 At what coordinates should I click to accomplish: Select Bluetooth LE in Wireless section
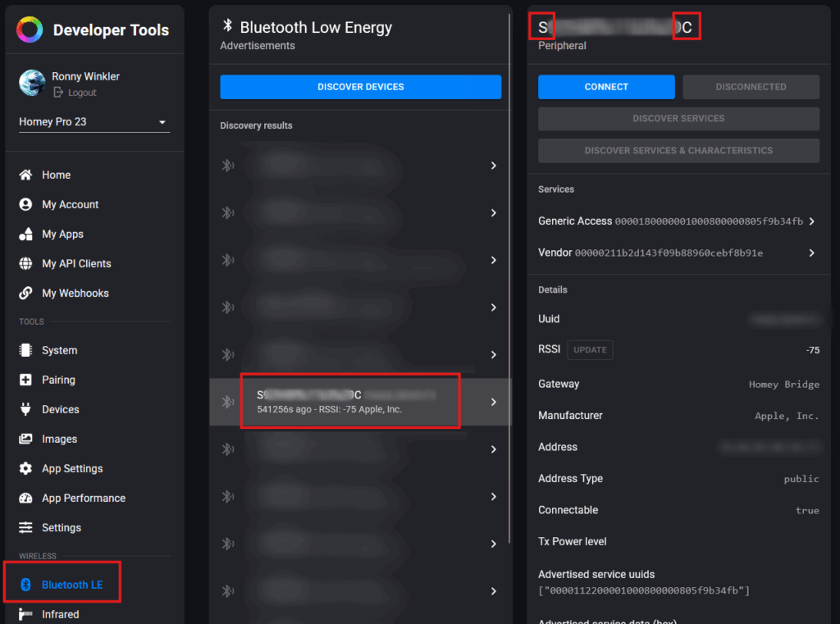(x=72, y=585)
